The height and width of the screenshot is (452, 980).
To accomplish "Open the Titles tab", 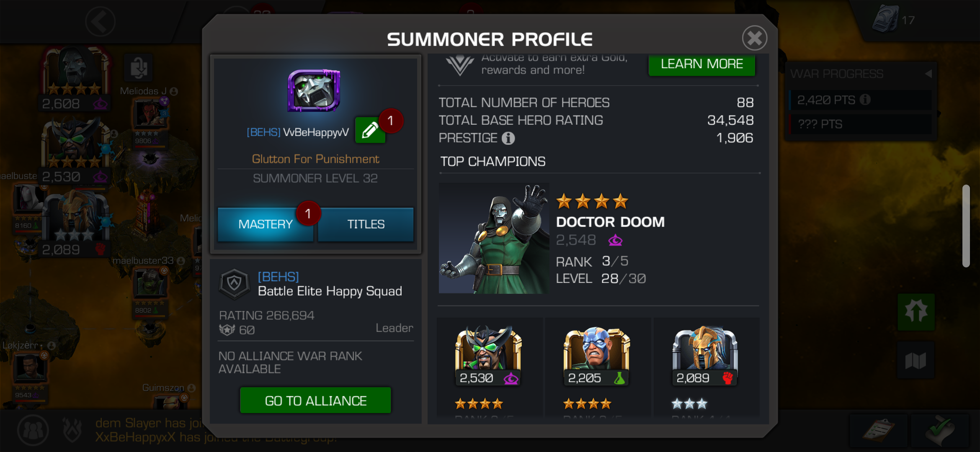I will 366,224.
